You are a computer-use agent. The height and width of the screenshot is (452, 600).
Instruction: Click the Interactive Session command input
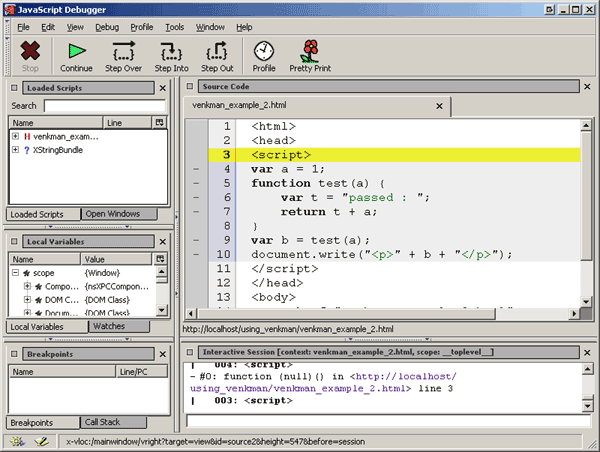point(388,421)
